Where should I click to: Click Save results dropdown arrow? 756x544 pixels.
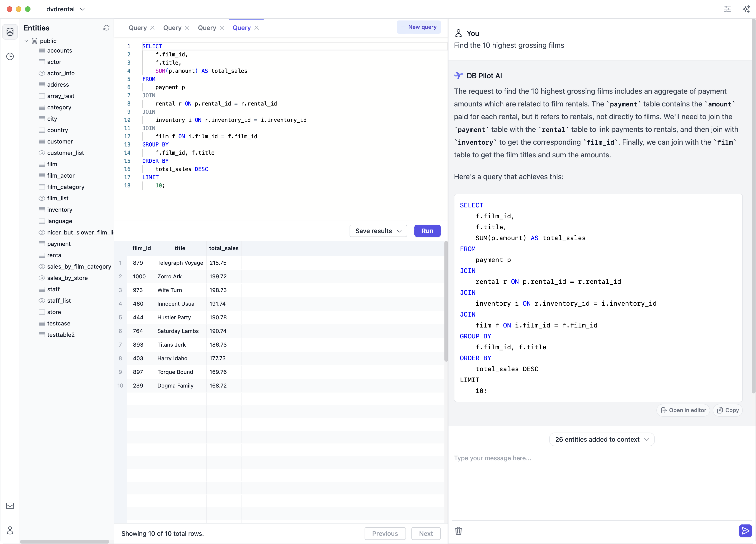click(398, 231)
